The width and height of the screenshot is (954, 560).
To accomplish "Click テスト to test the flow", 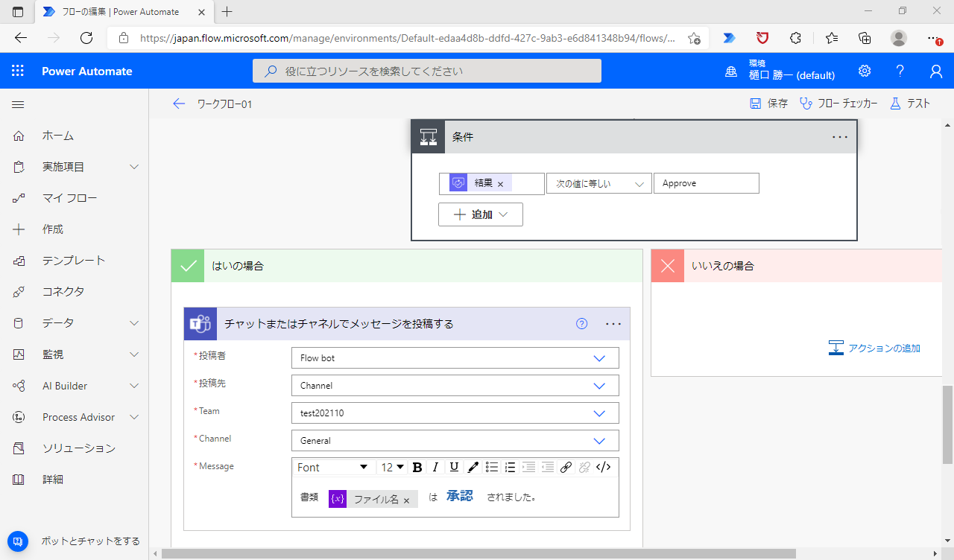I will [x=910, y=104].
